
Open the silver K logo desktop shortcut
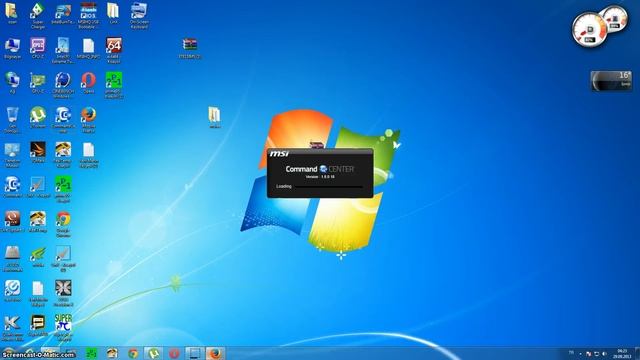point(12,328)
